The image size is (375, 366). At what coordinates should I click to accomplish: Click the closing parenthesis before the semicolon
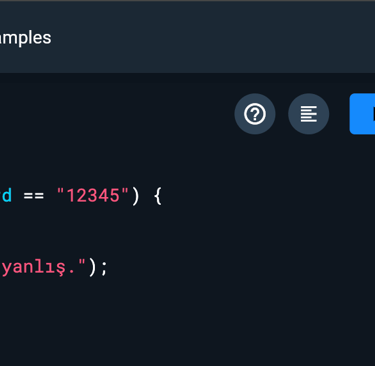pyautogui.click(x=92, y=268)
